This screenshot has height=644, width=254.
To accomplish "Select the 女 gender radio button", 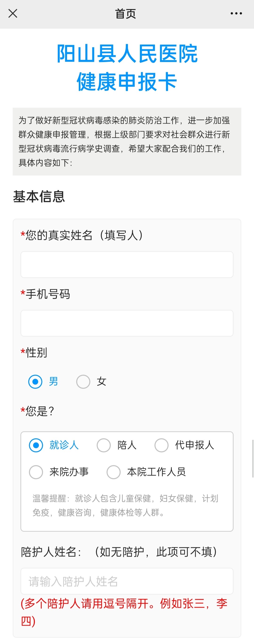I will pyautogui.click(x=83, y=382).
